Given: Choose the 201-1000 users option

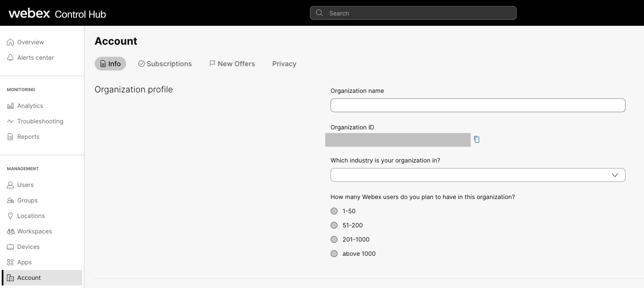Looking at the screenshot, I should point(334,239).
